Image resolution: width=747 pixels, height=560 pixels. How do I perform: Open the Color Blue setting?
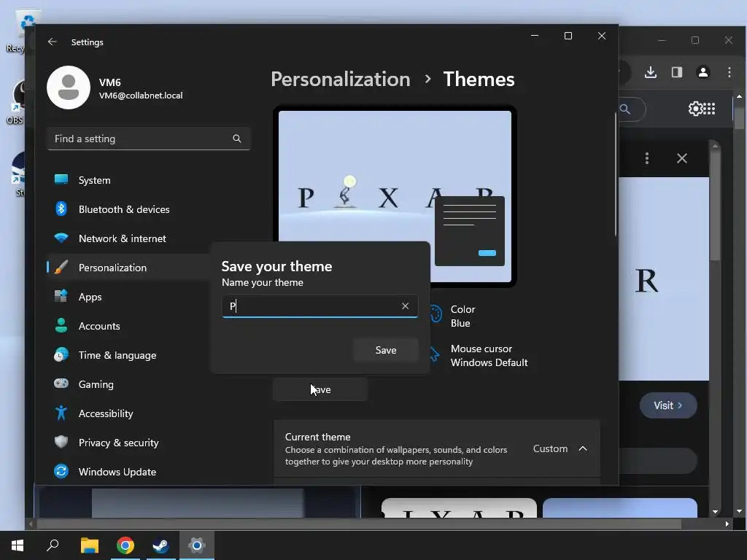pyautogui.click(x=462, y=316)
